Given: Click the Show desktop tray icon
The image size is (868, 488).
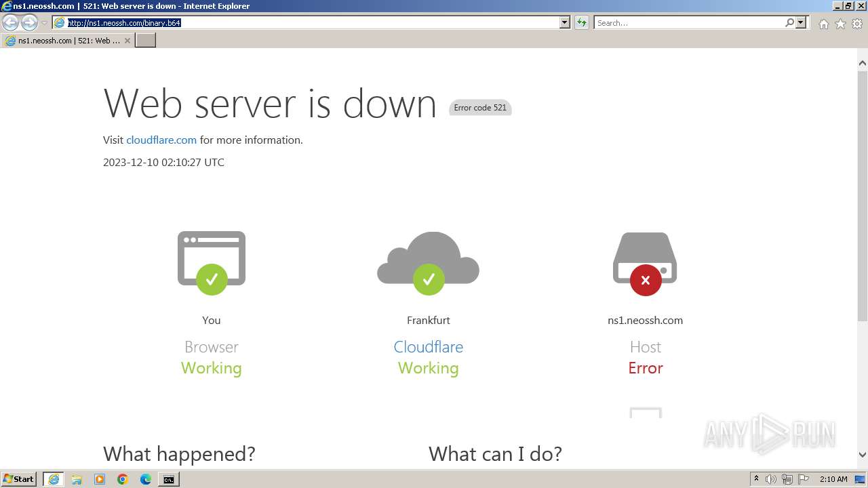Looking at the screenshot, I should tap(861, 479).
